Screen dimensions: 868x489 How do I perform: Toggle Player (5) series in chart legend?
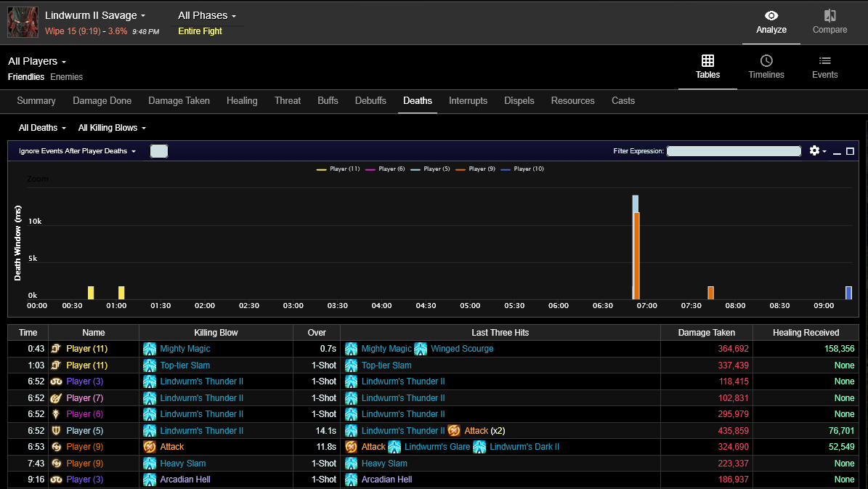click(x=430, y=169)
